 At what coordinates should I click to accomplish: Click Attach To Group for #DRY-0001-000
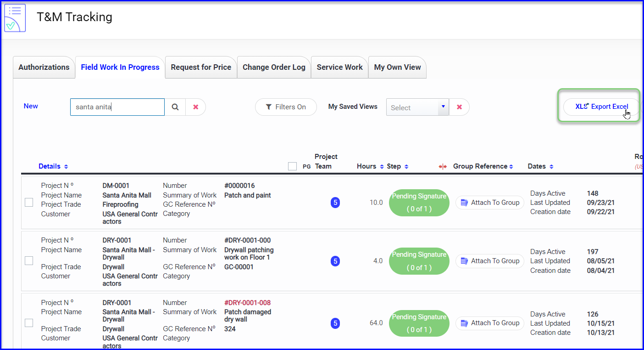[490, 261]
